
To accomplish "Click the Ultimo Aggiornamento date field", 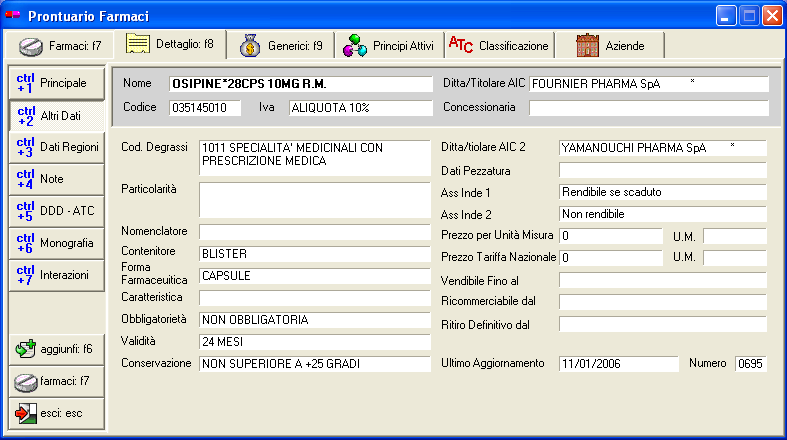I will [x=618, y=364].
